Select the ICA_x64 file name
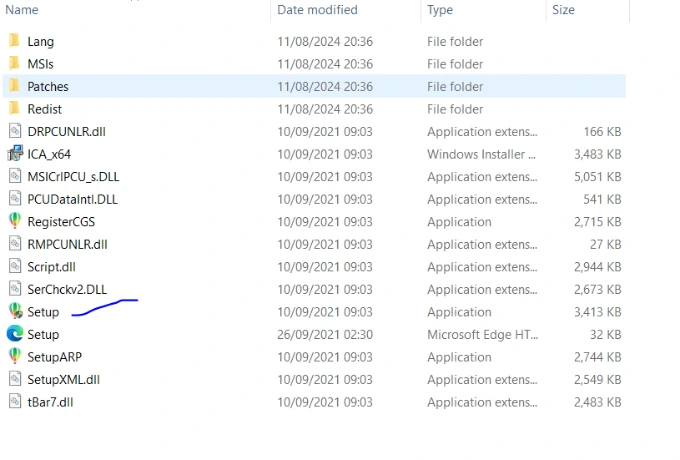This screenshot has width=680, height=460. point(49,154)
